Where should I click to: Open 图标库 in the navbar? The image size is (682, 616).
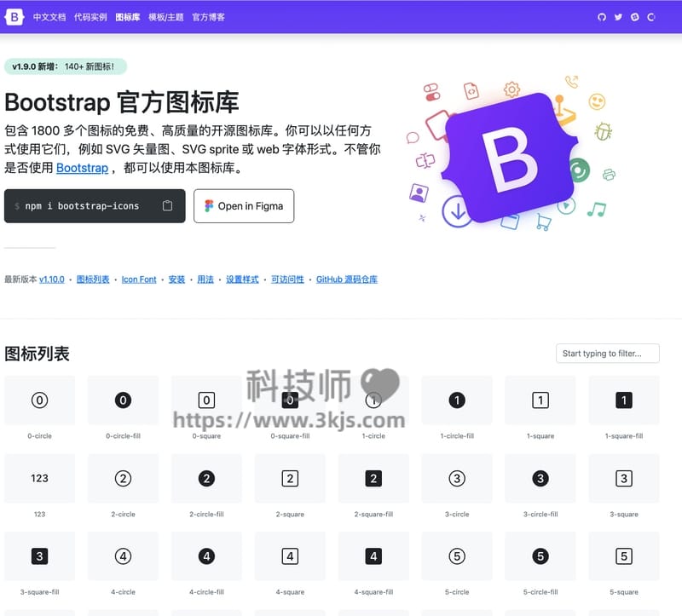(128, 17)
